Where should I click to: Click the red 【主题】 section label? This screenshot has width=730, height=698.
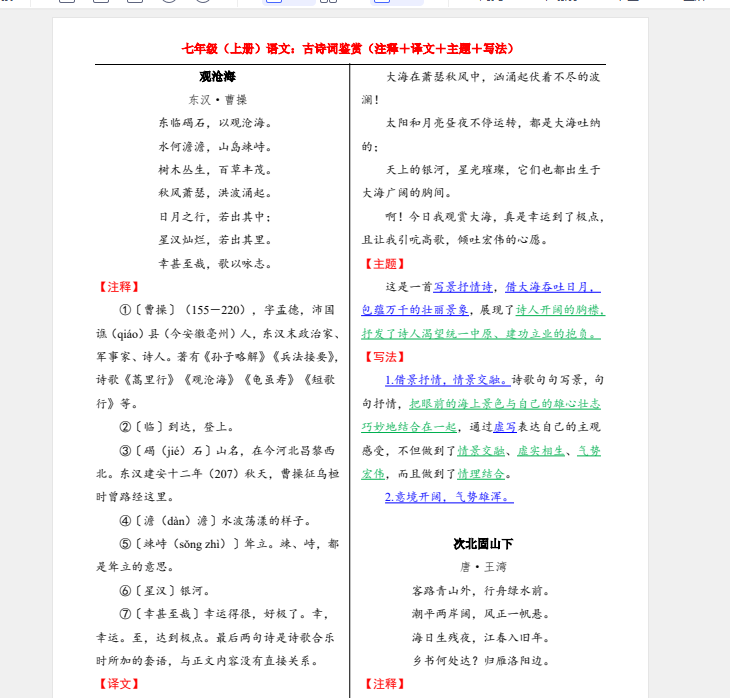(x=381, y=264)
